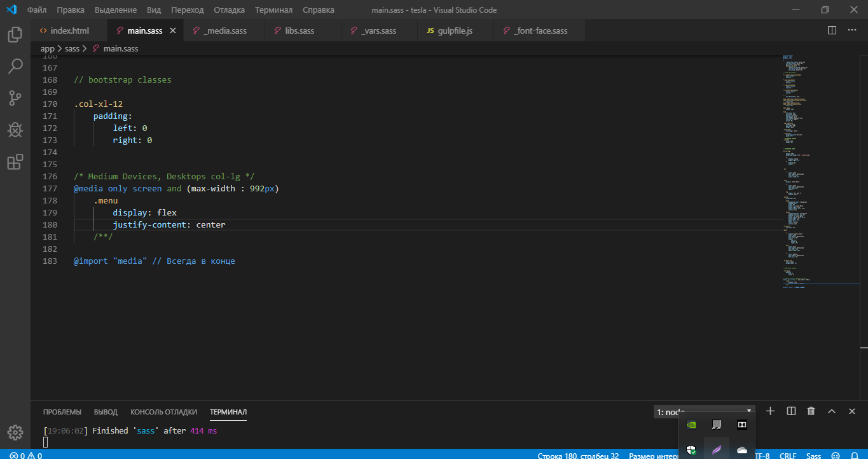Open the Справка menu
Viewport: 868px width, 459px height.
[x=319, y=10]
